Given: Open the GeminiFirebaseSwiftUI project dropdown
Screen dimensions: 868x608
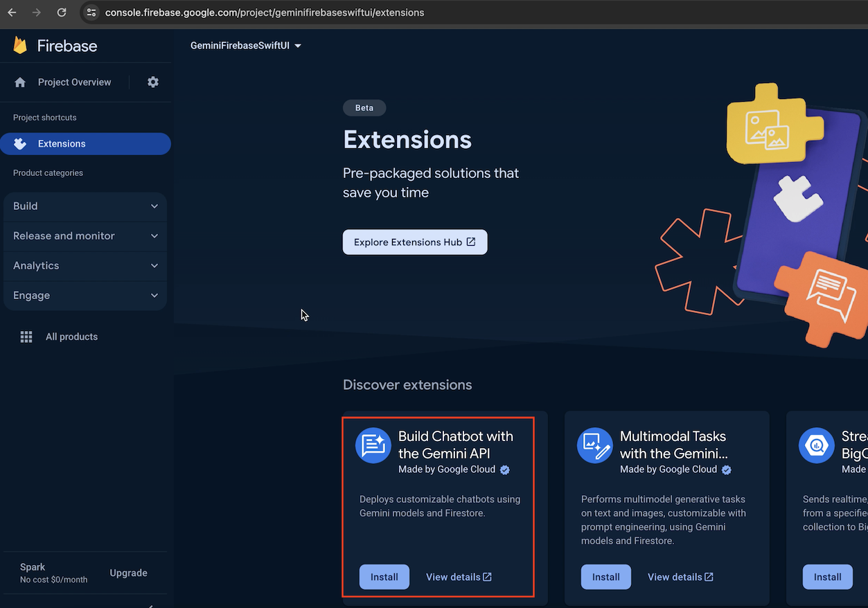Looking at the screenshot, I should point(246,46).
